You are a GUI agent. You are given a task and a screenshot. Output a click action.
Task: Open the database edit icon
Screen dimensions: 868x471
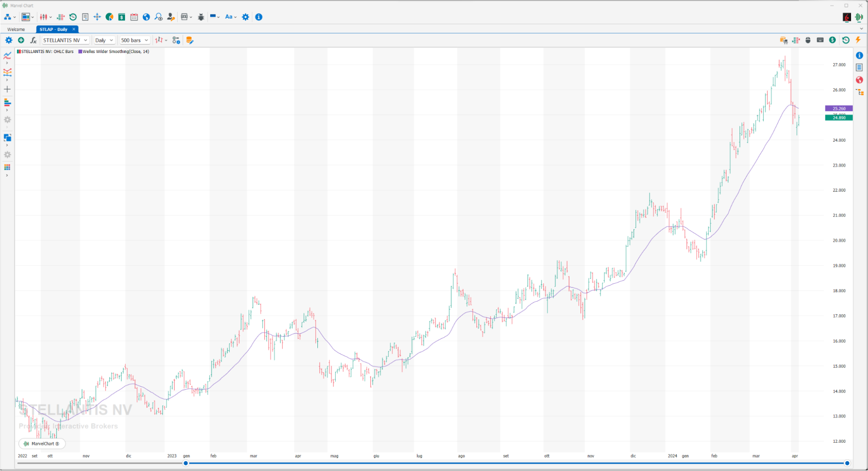[x=189, y=40]
